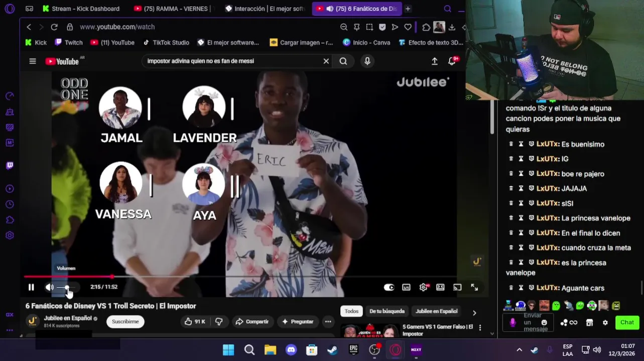This screenshot has width=644, height=361.
Task: Open browser downloads arrow icon
Action: (x=452, y=27)
